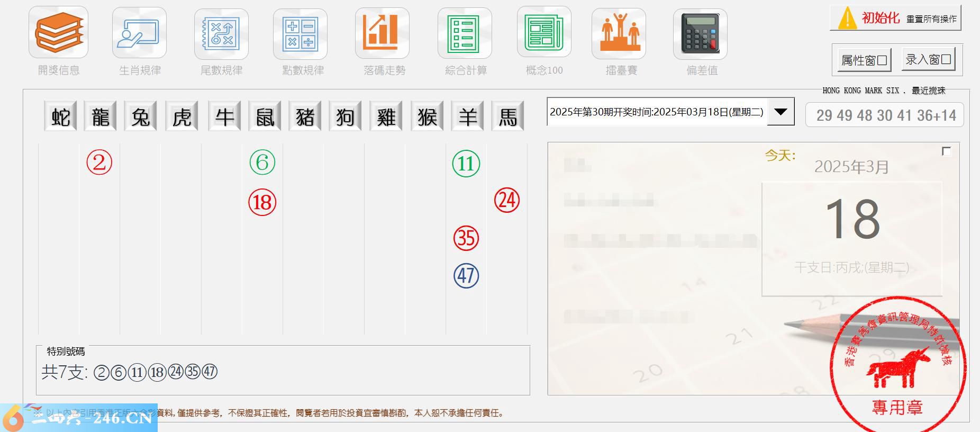The image size is (980, 432).
Task: Select the 點數規律 math symbols icon
Action: [x=300, y=34]
